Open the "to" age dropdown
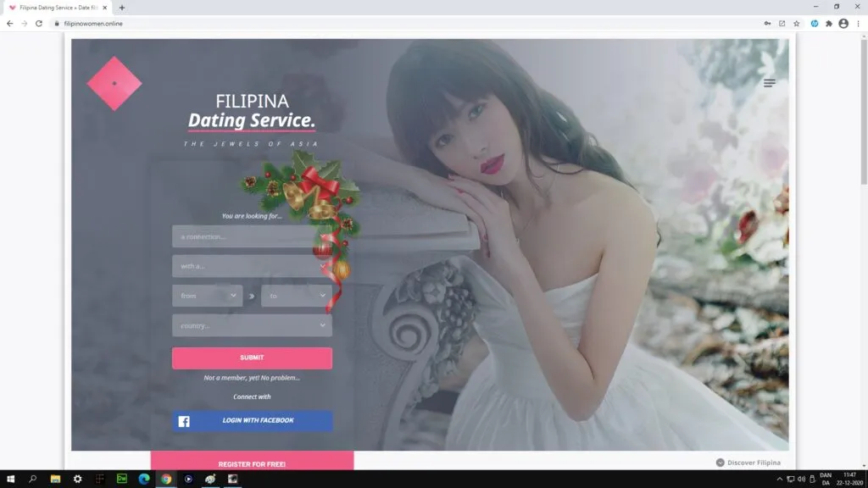Image resolution: width=868 pixels, height=488 pixels. click(x=296, y=296)
